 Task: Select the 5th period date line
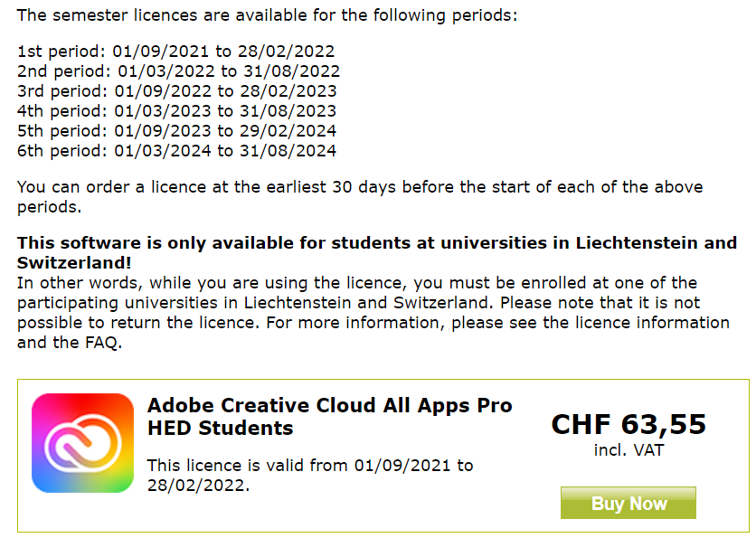pyautogui.click(x=177, y=130)
